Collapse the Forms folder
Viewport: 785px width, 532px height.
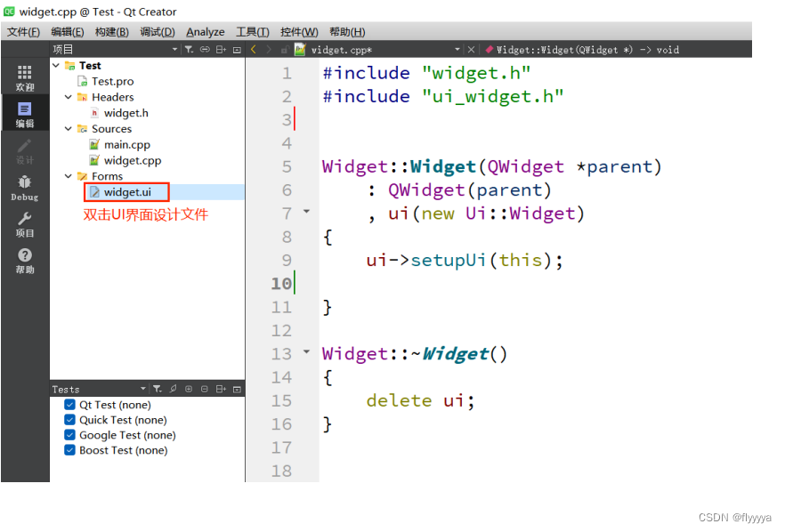[68, 176]
